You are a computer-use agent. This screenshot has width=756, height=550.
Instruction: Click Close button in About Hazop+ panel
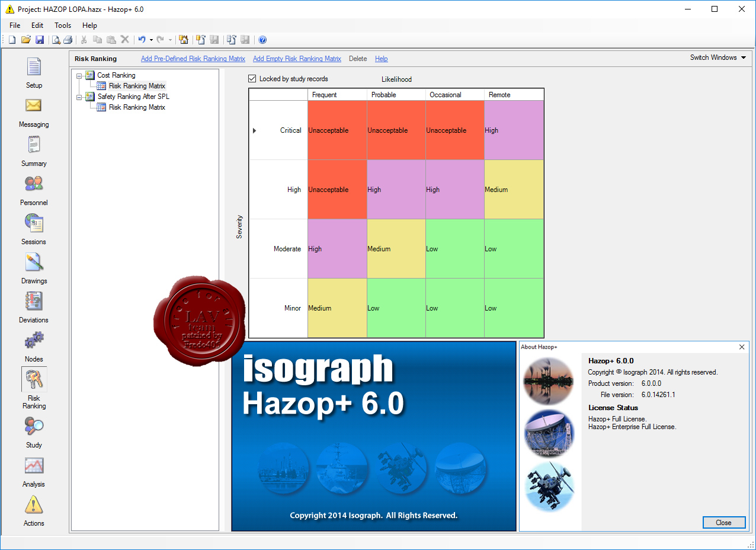[x=723, y=523]
